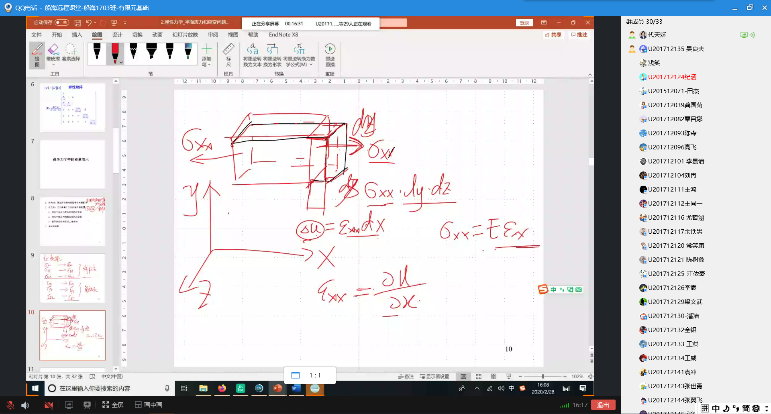The image size is (771, 414).
Task: Click the red button at the bottom right
Action: coord(602,405)
